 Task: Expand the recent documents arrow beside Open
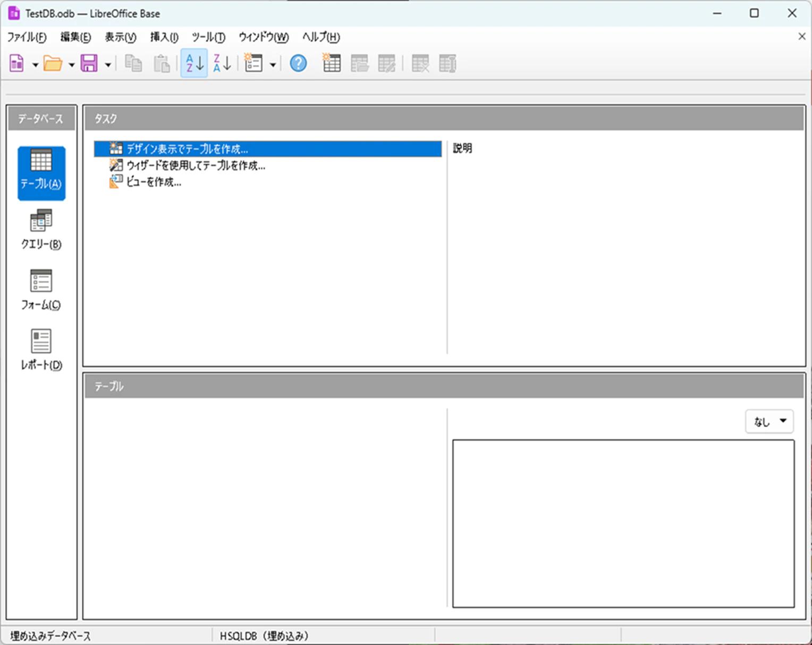click(x=71, y=65)
